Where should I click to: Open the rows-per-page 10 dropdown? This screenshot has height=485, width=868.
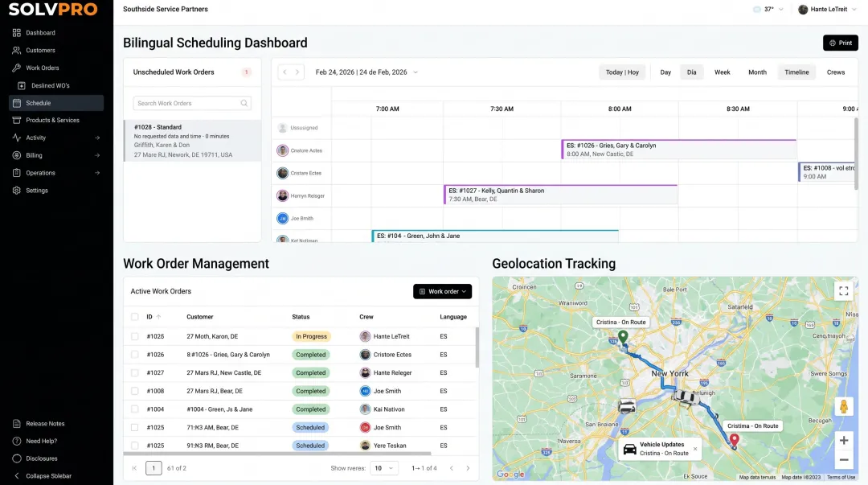tap(383, 468)
